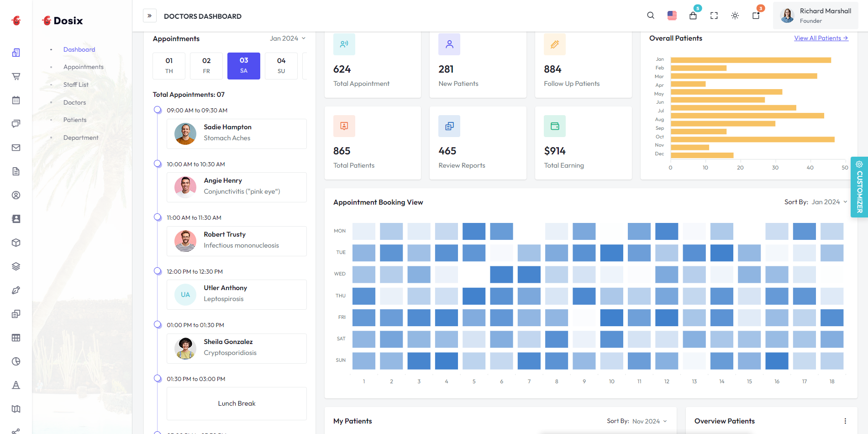Open the Jan 2024 Appointments month dropdown
Viewport: 868px width, 434px height.
(x=288, y=38)
